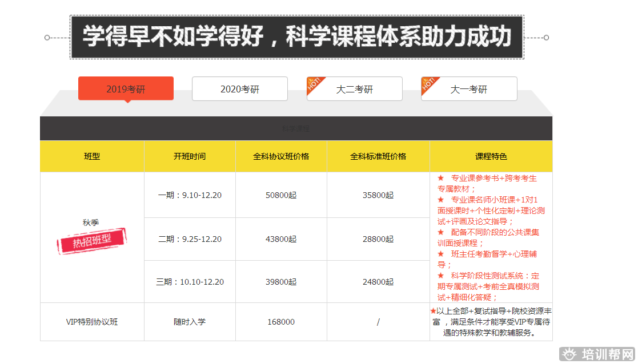Click the 28800起 standard class price

(378, 239)
